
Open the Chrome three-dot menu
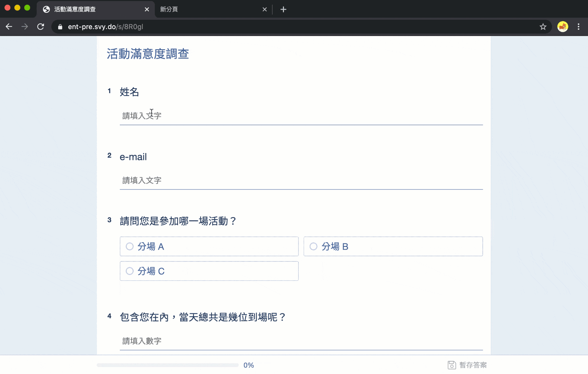[579, 27]
